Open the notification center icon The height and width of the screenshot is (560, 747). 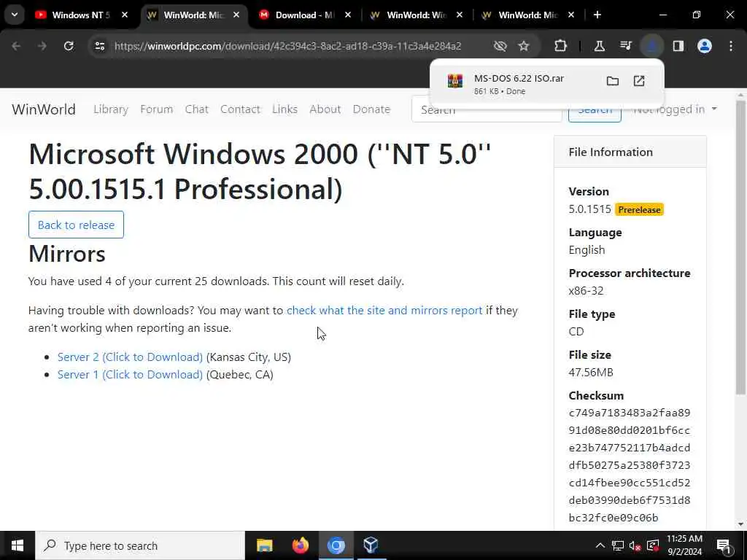coord(724,545)
